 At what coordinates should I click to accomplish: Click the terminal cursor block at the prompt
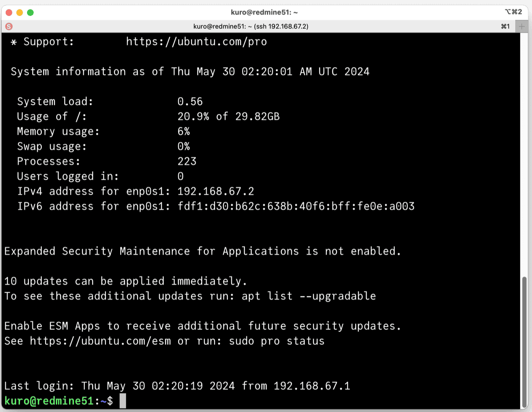pos(123,401)
